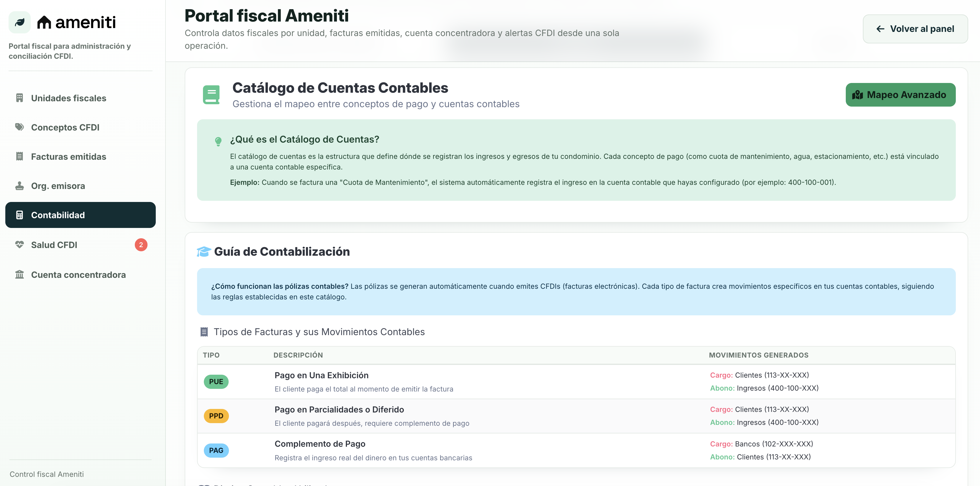This screenshot has width=980, height=486.
Task: Click the 'Control fiscal Ameniti' footer text
Action: pos(47,474)
